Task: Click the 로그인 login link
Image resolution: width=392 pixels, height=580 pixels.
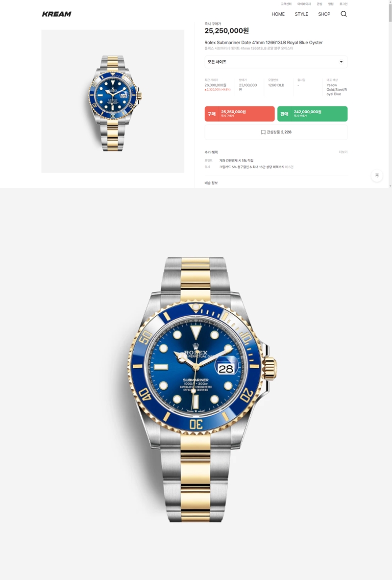Action: (343, 4)
